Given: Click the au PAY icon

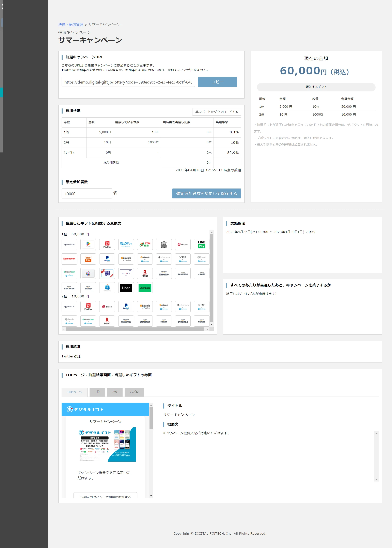Looking at the screenshot, I should (88, 259).
